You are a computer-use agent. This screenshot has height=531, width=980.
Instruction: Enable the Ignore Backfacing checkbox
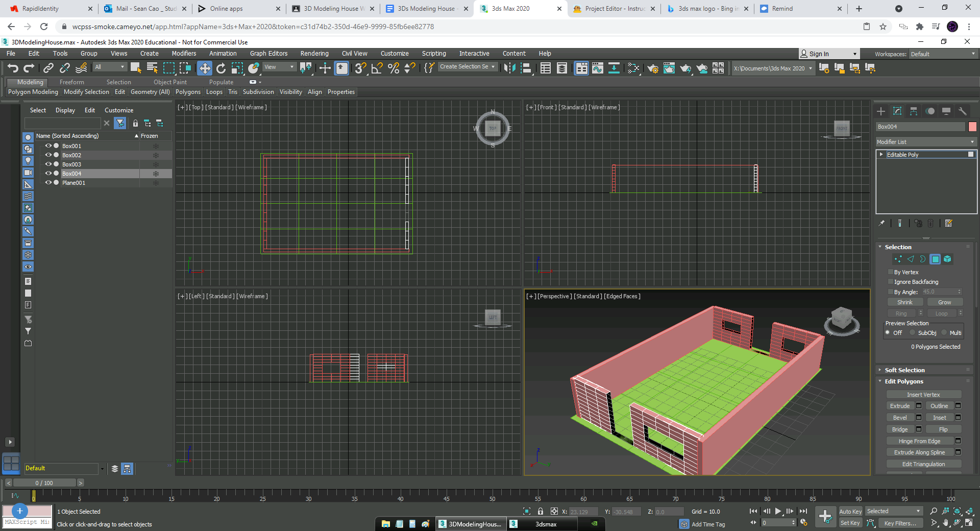click(x=890, y=281)
